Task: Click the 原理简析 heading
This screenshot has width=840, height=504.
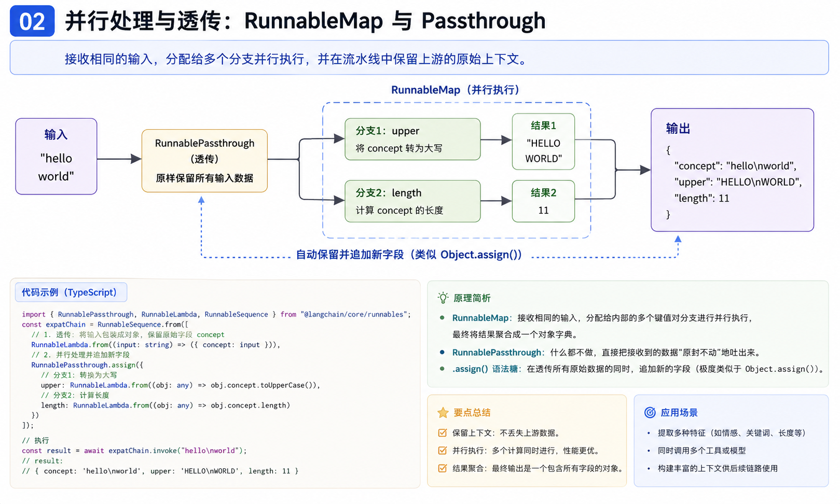Action: point(472,298)
